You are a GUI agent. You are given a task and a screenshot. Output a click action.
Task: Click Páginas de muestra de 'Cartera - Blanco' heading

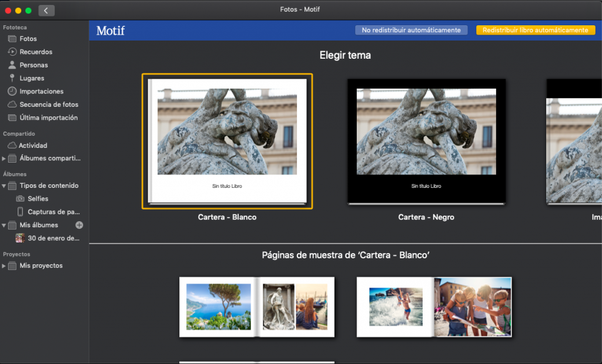click(x=346, y=255)
